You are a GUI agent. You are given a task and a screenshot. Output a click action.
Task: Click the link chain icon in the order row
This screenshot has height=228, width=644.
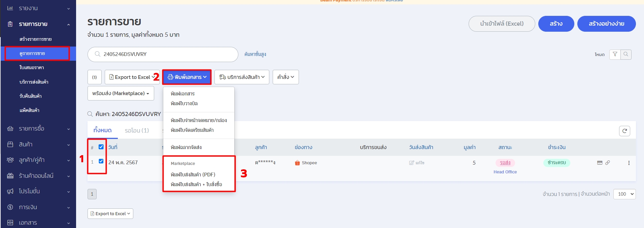(x=608, y=163)
